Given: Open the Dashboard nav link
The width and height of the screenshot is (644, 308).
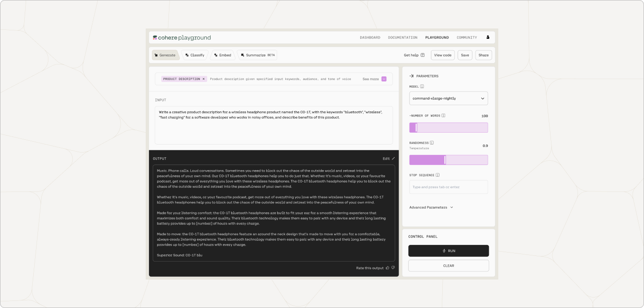Looking at the screenshot, I should pyautogui.click(x=370, y=37).
